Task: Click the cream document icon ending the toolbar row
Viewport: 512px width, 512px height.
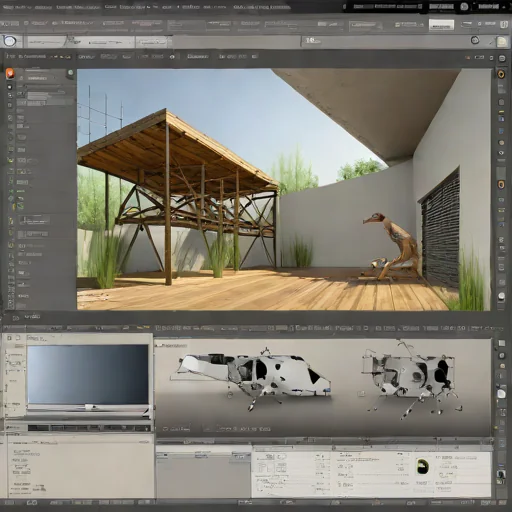Action: [502, 42]
